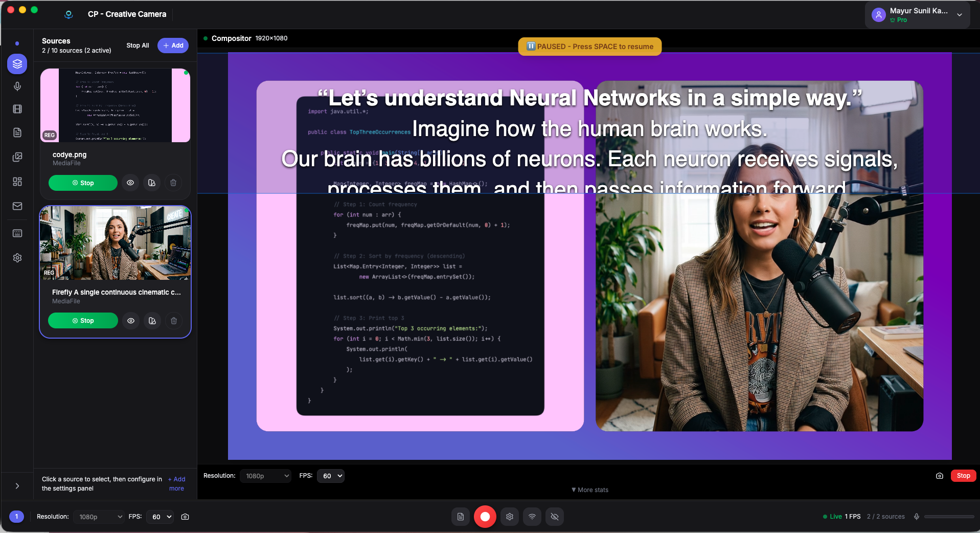Open the Image media panel in sidebar

[x=17, y=157]
